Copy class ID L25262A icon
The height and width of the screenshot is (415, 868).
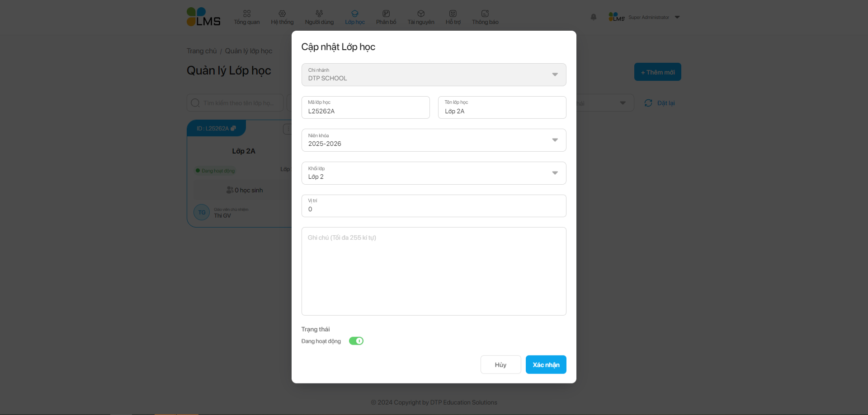click(x=233, y=128)
